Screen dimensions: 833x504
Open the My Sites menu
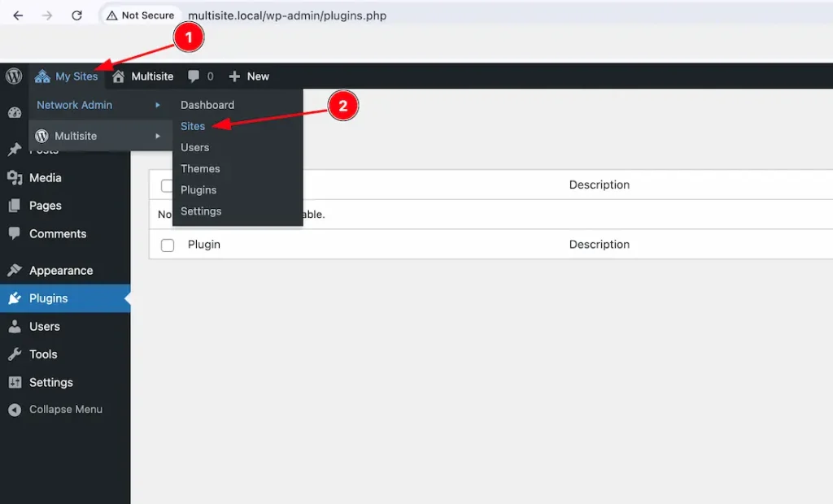coord(75,76)
